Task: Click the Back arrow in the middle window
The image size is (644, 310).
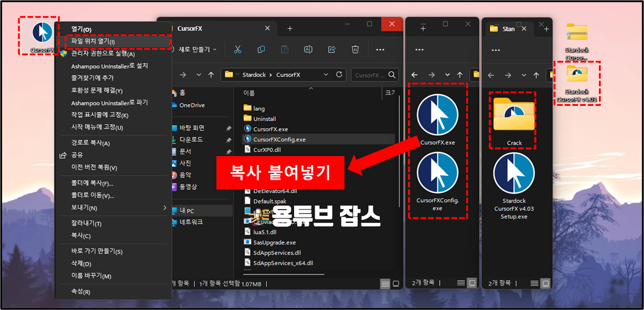Action: 415,75
